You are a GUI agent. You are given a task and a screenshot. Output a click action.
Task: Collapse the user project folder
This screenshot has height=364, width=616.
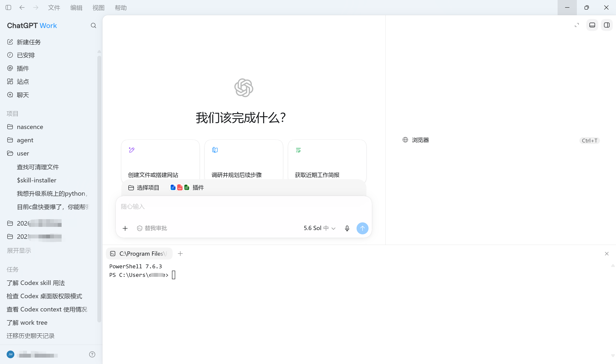click(x=18, y=153)
